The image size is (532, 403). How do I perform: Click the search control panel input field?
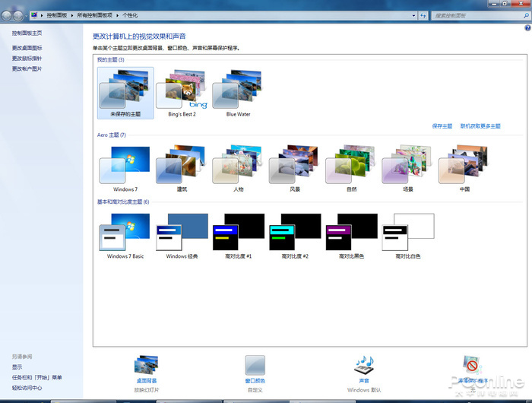[x=477, y=15]
